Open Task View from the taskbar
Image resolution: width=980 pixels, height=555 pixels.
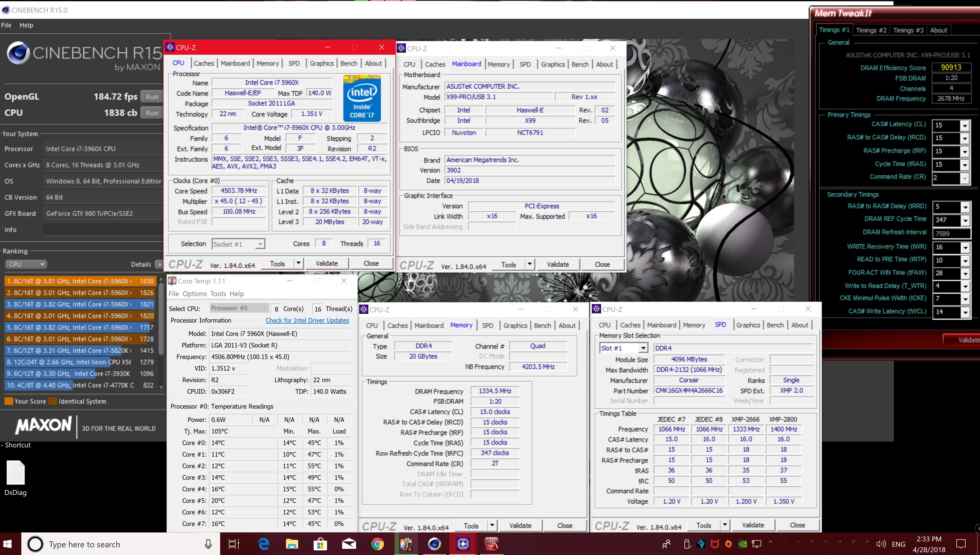234,544
